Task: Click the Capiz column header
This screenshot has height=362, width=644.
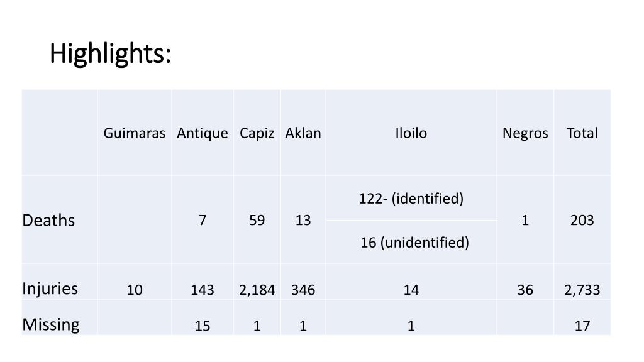Action: point(257,133)
